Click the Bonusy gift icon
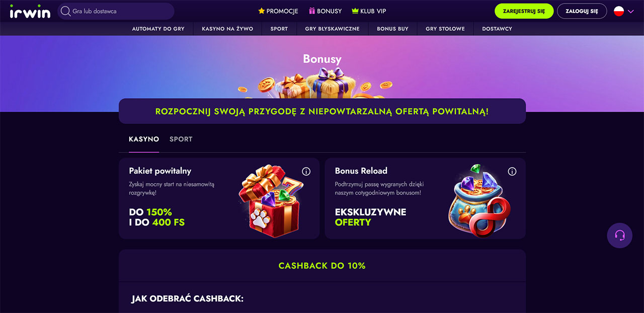This screenshot has width=644, height=313. 312,11
